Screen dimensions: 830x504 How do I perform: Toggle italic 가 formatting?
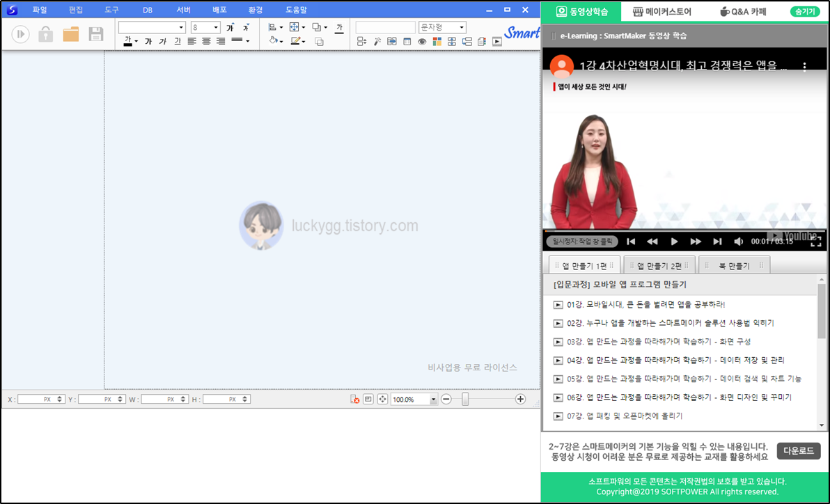pos(162,41)
